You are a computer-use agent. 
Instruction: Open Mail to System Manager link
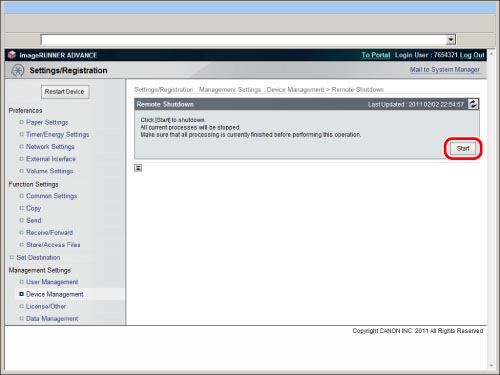coord(445,70)
